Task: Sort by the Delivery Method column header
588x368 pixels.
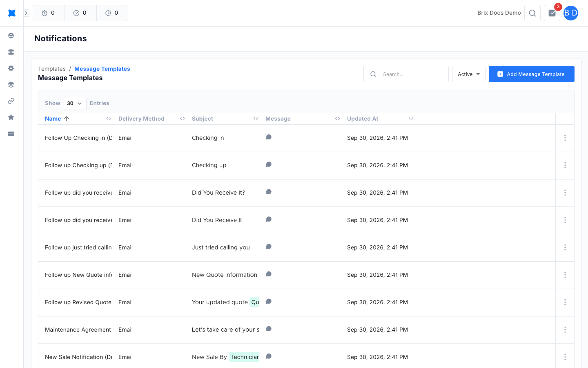Action: [x=141, y=119]
